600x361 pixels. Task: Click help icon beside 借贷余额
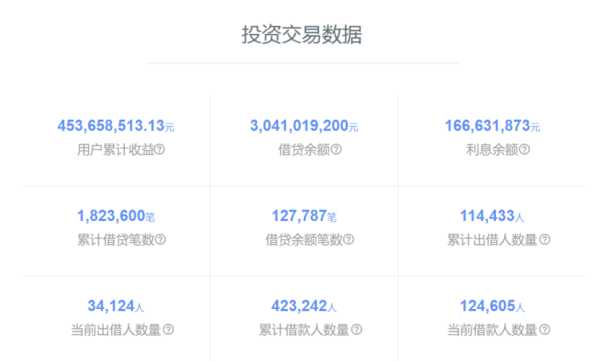click(x=336, y=150)
